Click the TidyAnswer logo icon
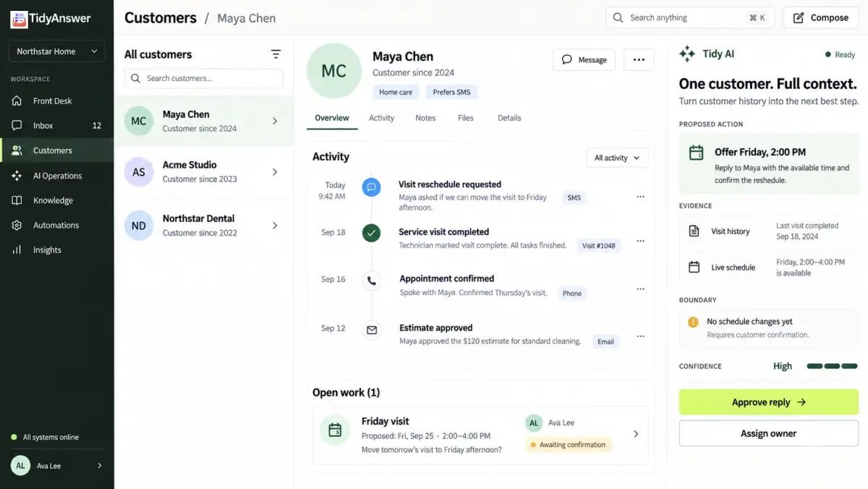868x489 pixels. click(x=19, y=20)
